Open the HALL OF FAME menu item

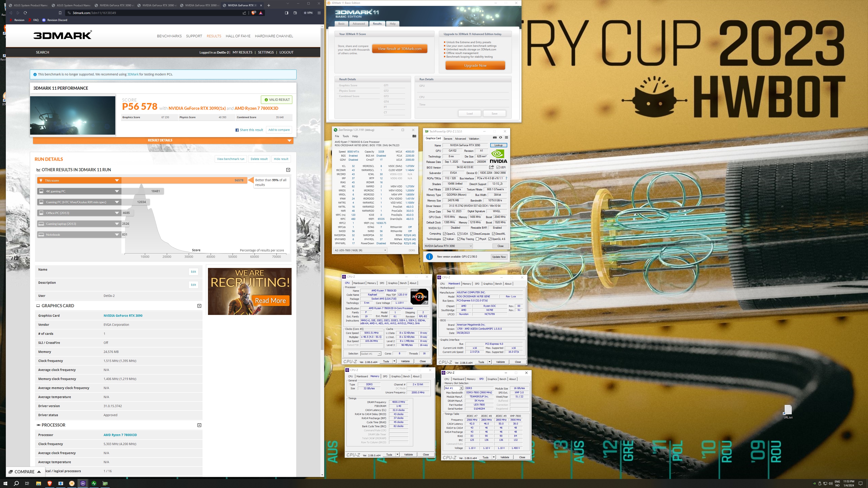click(238, 36)
